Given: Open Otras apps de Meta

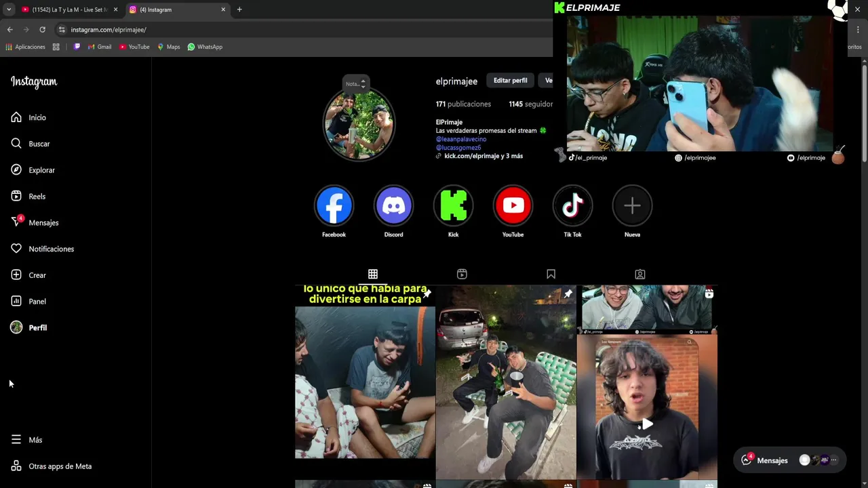Looking at the screenshot, I should 52,466.
